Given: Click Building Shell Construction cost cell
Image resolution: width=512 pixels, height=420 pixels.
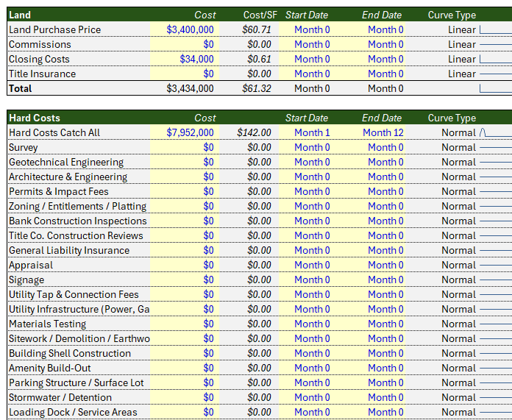Looking at the screenshot, I should pos(185,353).
